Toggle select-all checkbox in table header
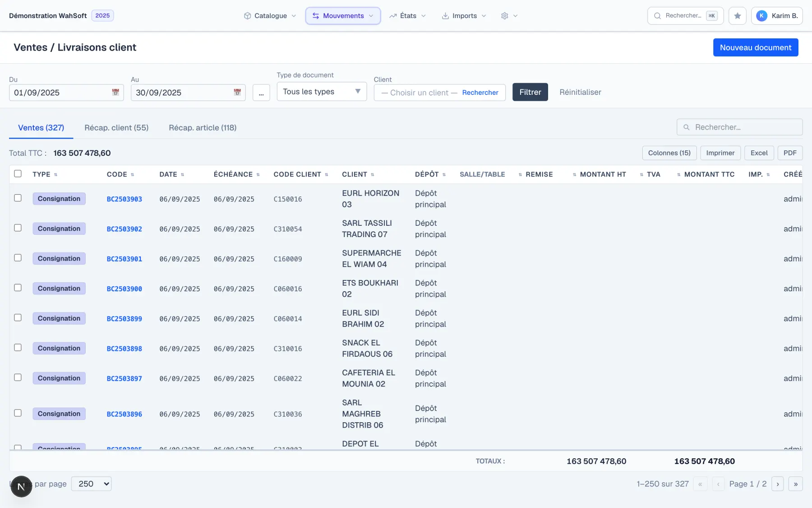This screenshot has width=812, height=508. [x=18, y=174]
